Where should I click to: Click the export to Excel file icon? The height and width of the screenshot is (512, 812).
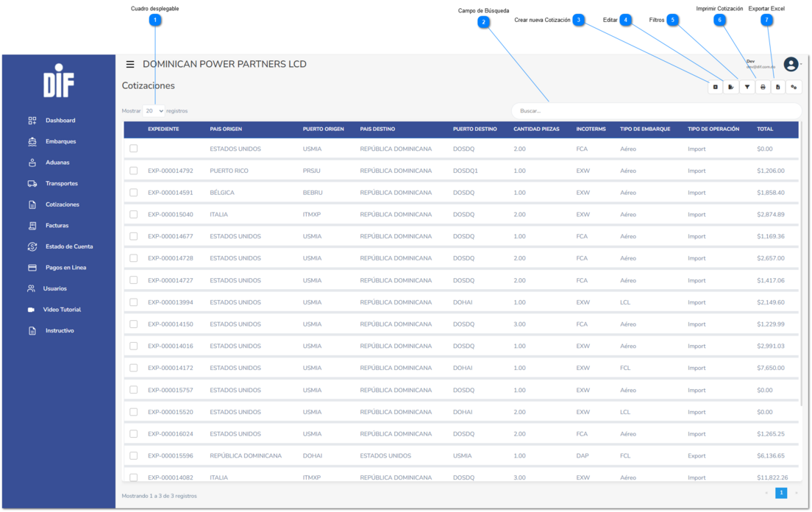pos(778,87)
